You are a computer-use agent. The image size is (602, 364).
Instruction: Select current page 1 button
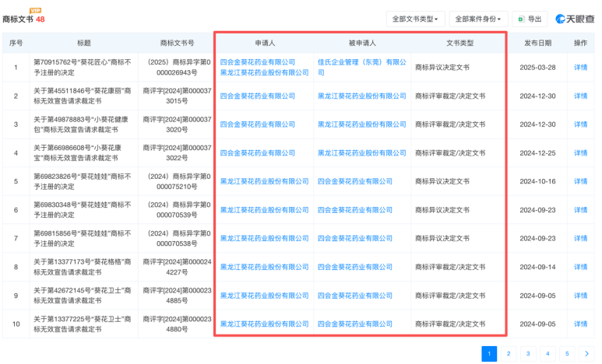[489, 354]
